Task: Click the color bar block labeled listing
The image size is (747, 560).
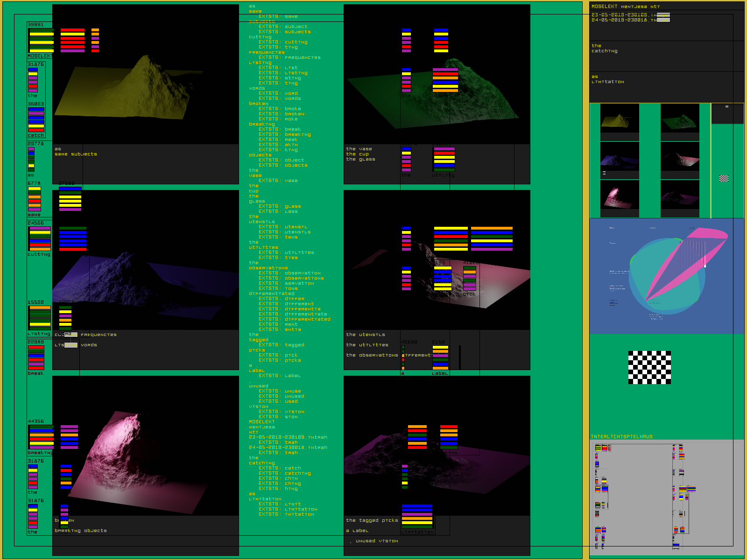Action: (x=40, y=318)
